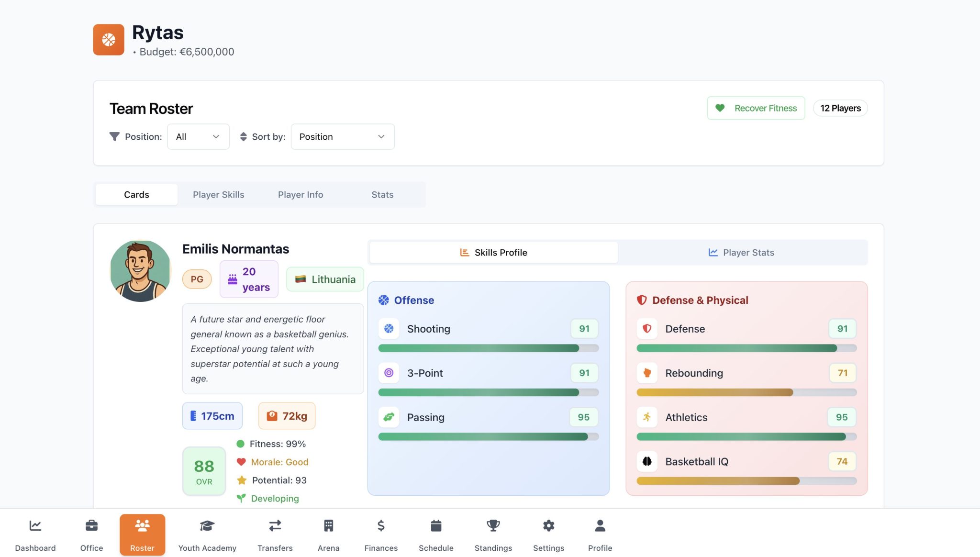Open the Schedule calendar icon

436,526
